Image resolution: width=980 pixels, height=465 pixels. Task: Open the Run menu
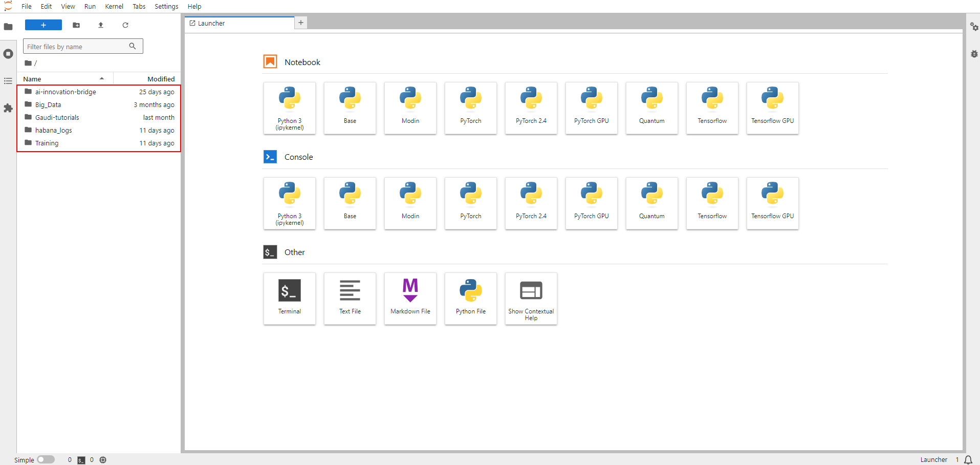(90, 6)
